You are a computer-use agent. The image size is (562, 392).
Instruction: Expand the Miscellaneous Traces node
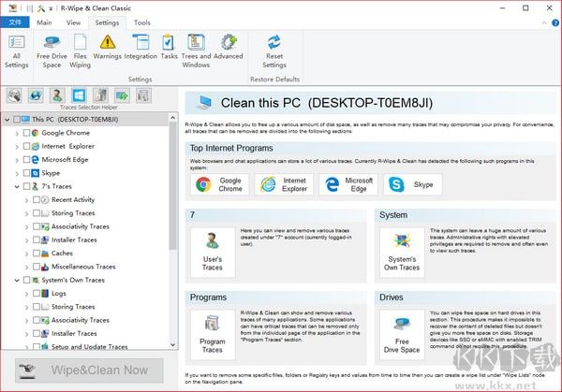click(26, 267)
